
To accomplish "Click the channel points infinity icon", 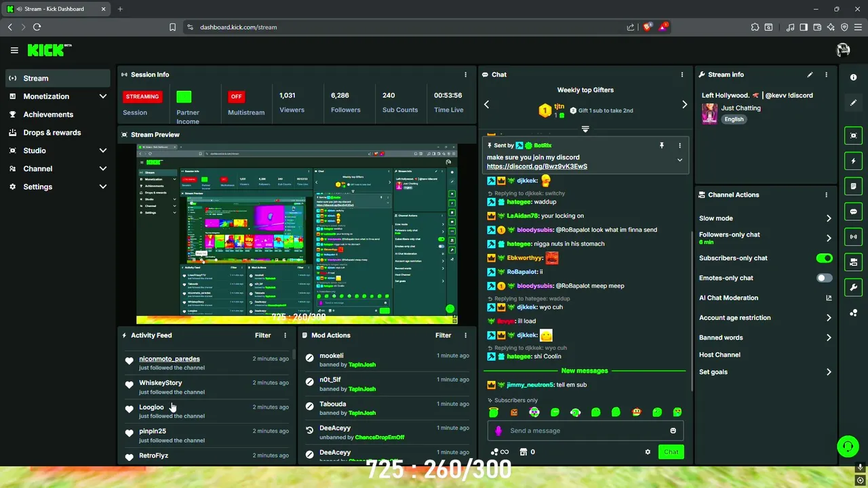I will pos(500,452).
